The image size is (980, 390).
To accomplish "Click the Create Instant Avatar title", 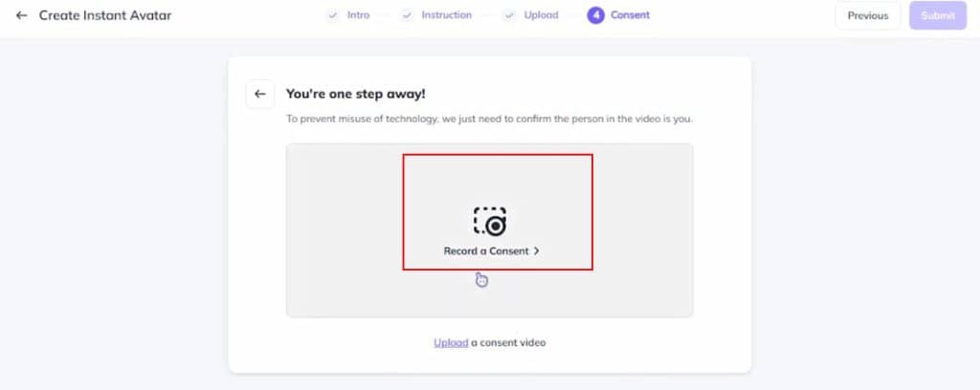I will coord(105,15).
